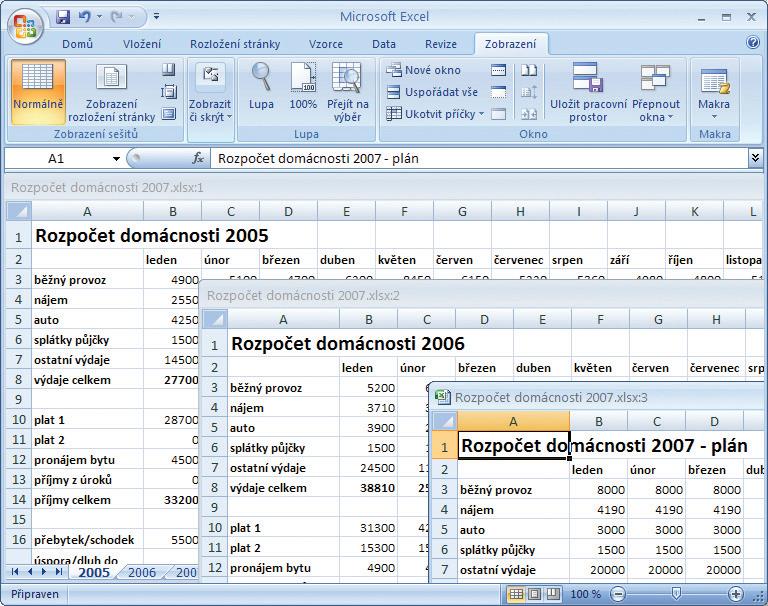Click zoom out minus in status bar
Screen dimensions: 768x606
pyautogui.click(x=618, y=594)
